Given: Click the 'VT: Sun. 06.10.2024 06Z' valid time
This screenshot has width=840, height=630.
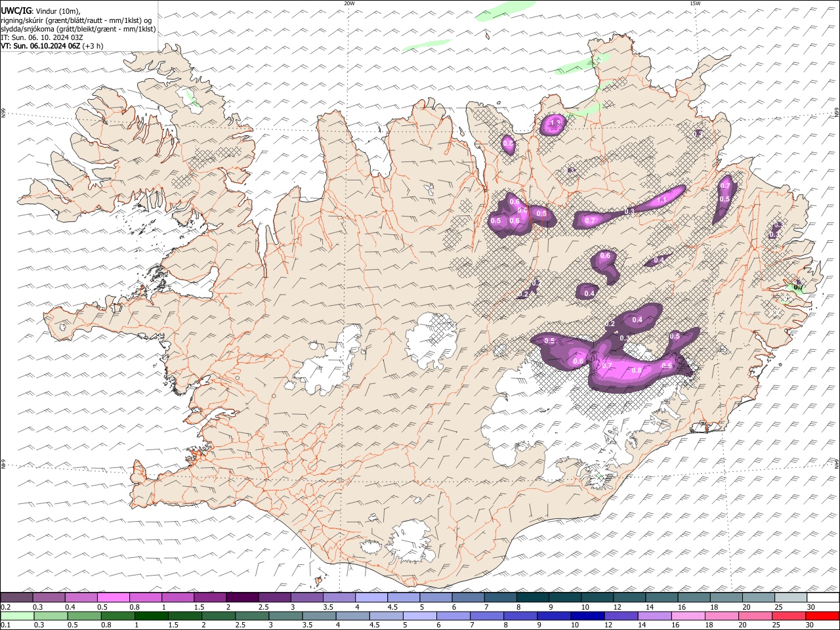Looking at the screenshot, I should point(41,46).
